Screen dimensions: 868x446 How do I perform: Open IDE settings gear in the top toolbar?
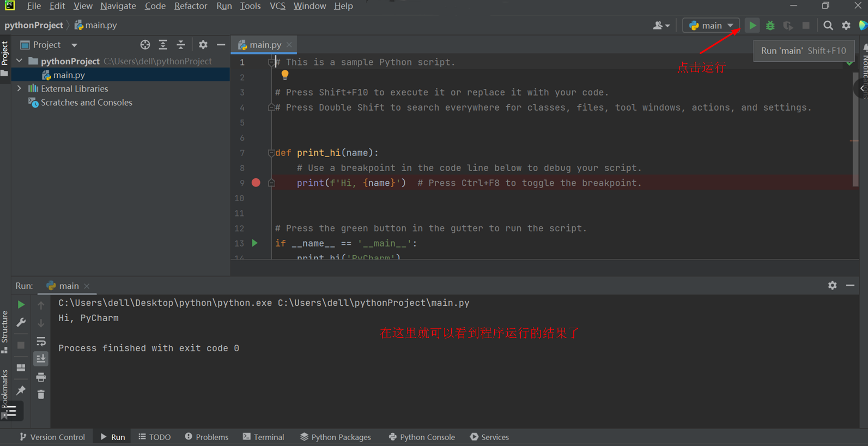coord(846,26)
